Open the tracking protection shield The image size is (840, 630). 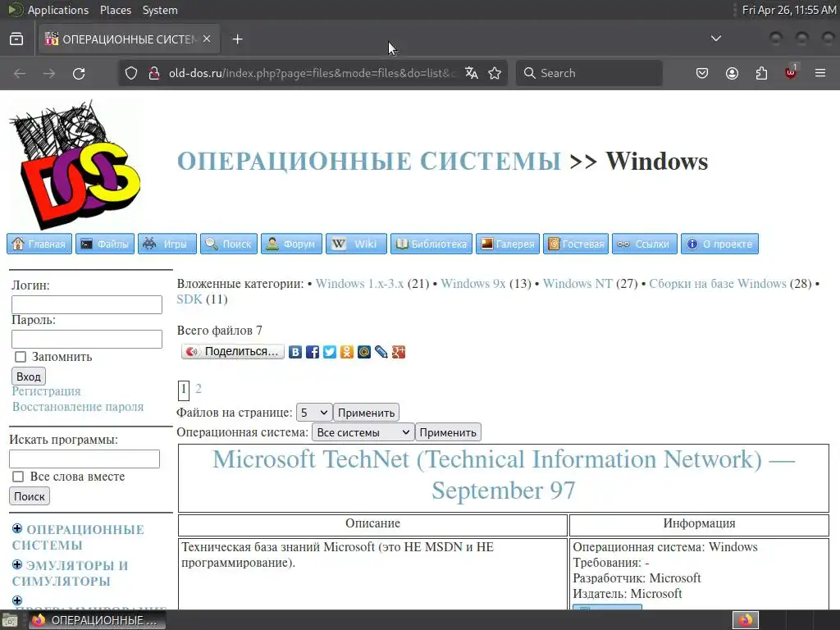coord(131,73)
